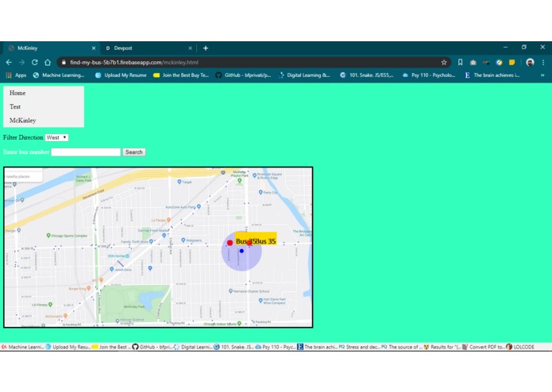Open The source of item in bottom bar
The image size is (552, 392).
pyautogui.click(x=402, y=347)
